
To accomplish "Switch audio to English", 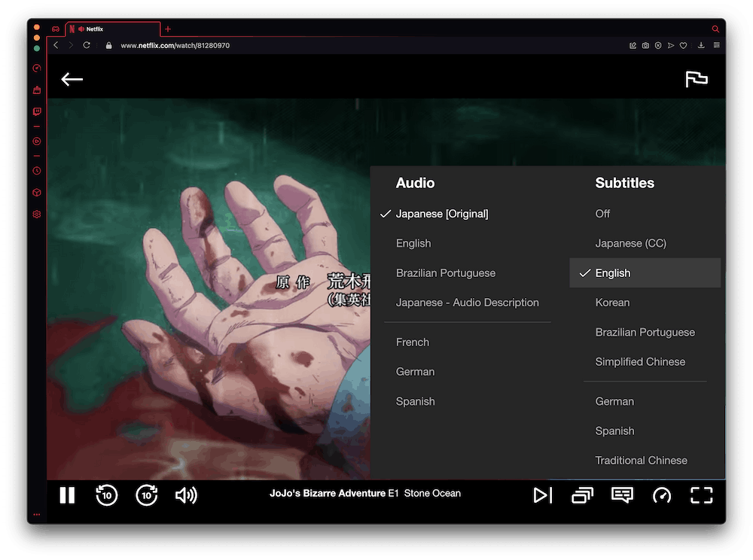I will [413, 243].
